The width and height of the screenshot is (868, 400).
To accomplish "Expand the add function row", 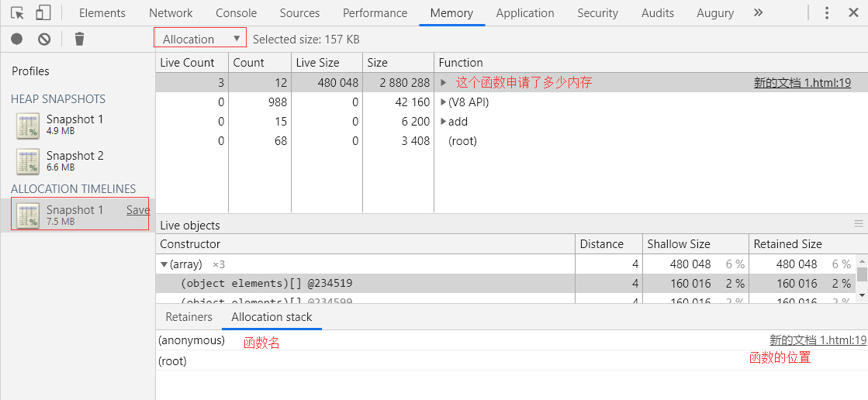I will (x=444, y=122).
